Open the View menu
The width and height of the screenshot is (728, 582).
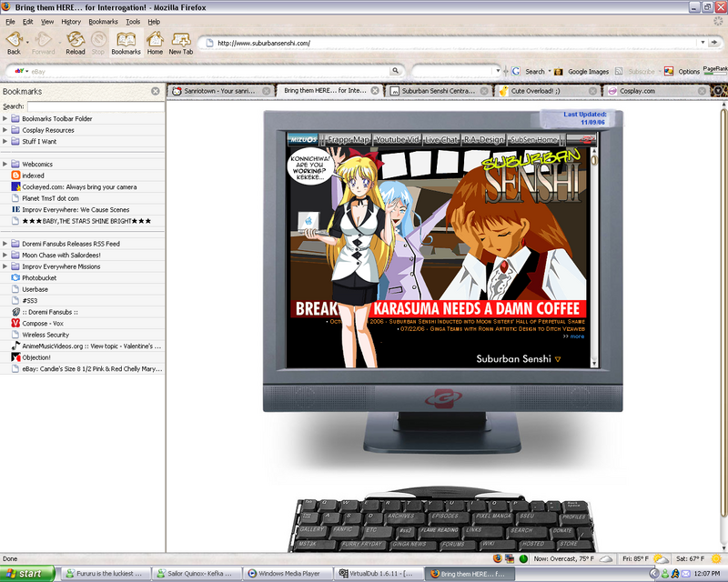47,21
